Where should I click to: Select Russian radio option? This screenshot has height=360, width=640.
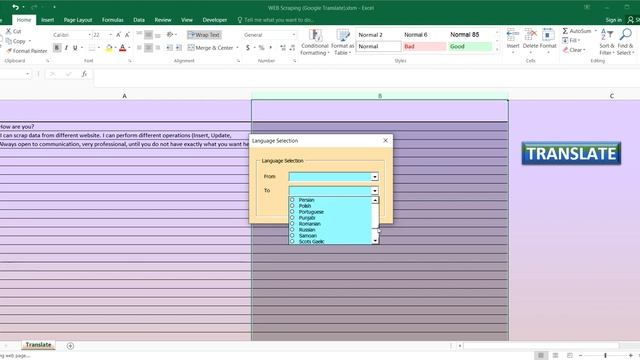[292, 230]
